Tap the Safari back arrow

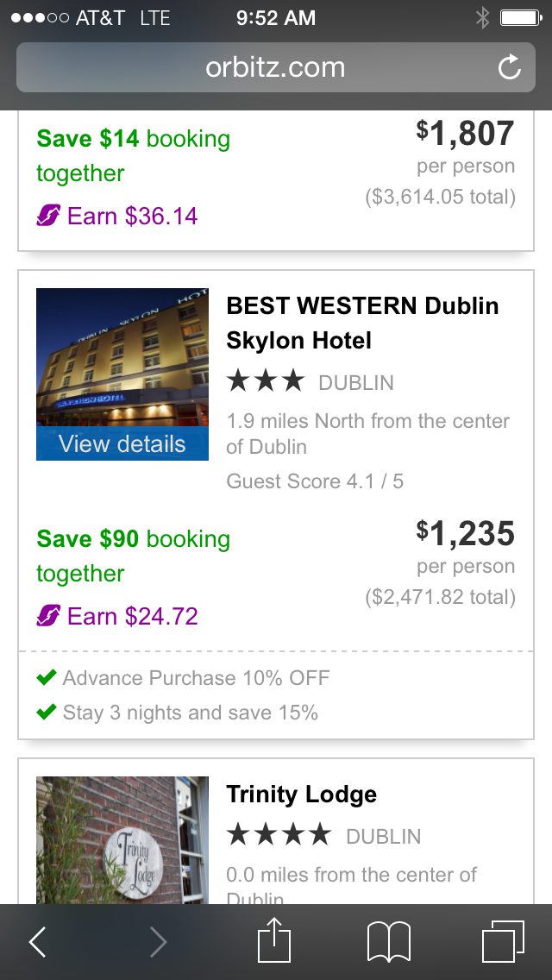pos(38,942)
